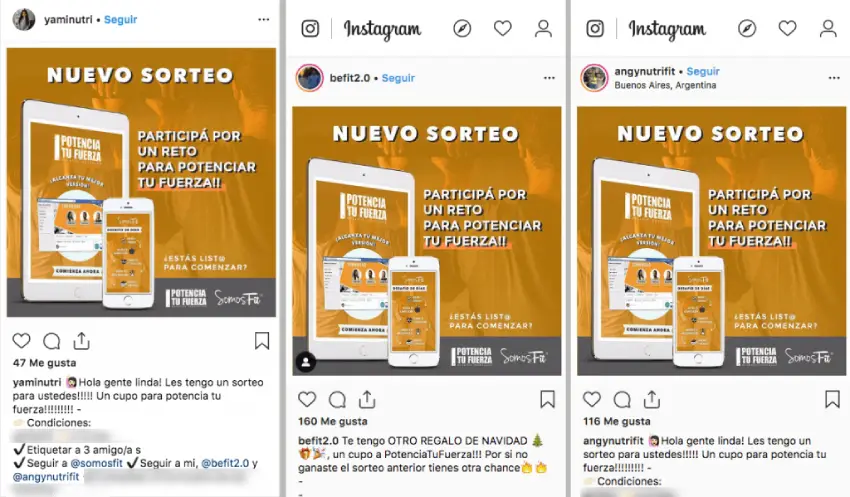850x497 pixels.
Task: Click the Instagram wordmark in the middle header
Action: tap(382, 29)
